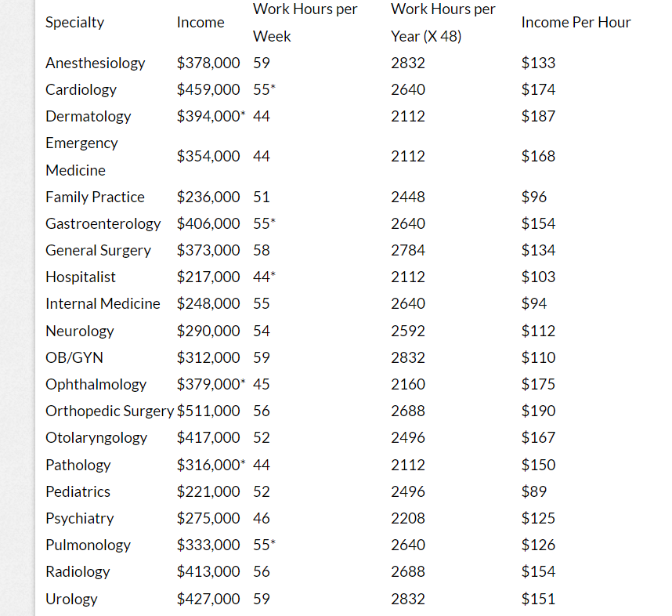The image size is (672, 616).
Task: Click the Orthopedic Surgery $511,000 income
Action: coord(209,411)
